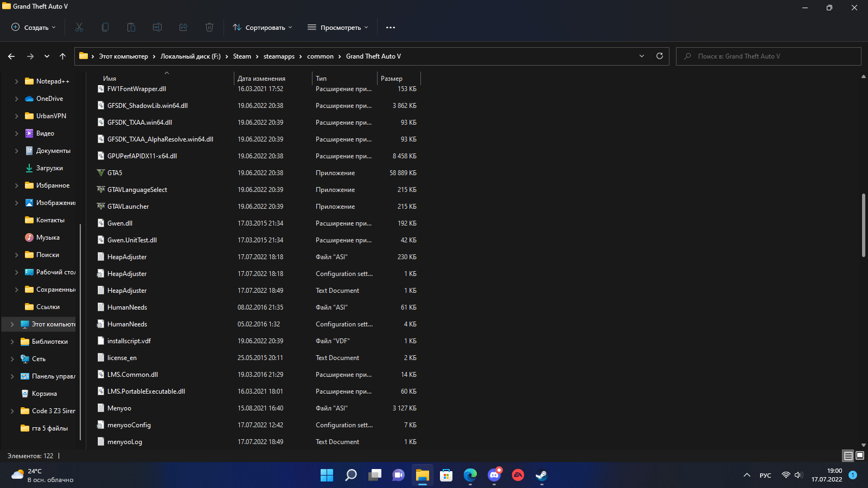This screenshot has width=868, height=488.
Task: Open Task View on taskbar
Action: [375, 476]
